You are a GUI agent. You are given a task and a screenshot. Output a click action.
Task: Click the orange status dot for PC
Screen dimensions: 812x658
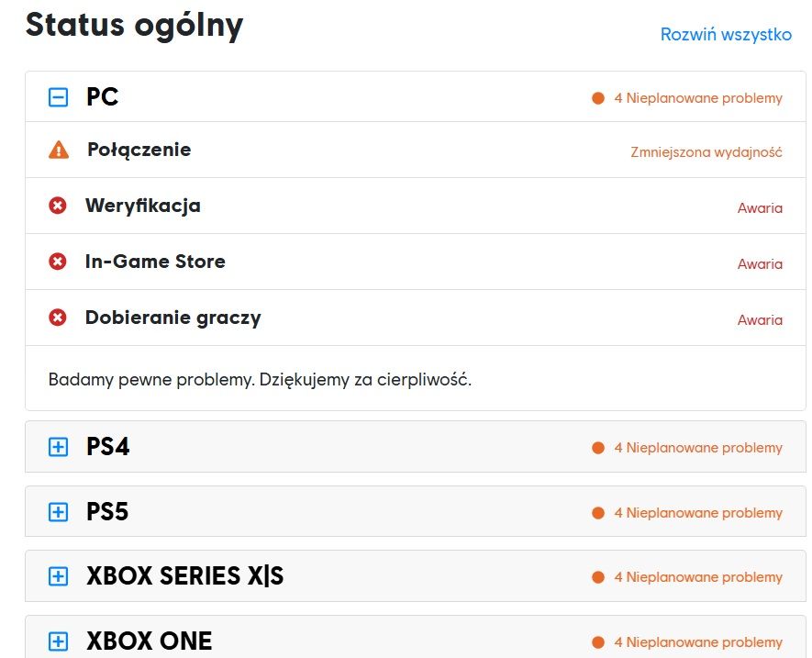[x=598, y=98]
